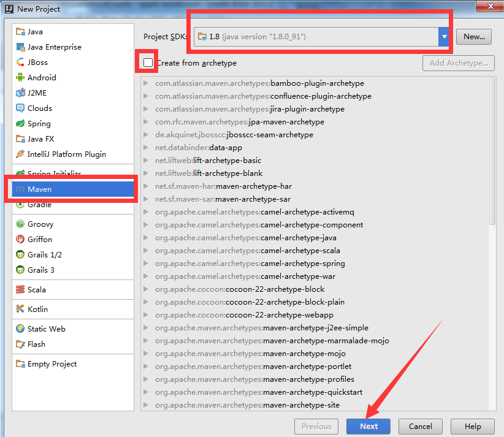Image resolution: width=504 pixels, height=437 pixels.
Task: Click the Scala icon
Action: coord(20,289)
